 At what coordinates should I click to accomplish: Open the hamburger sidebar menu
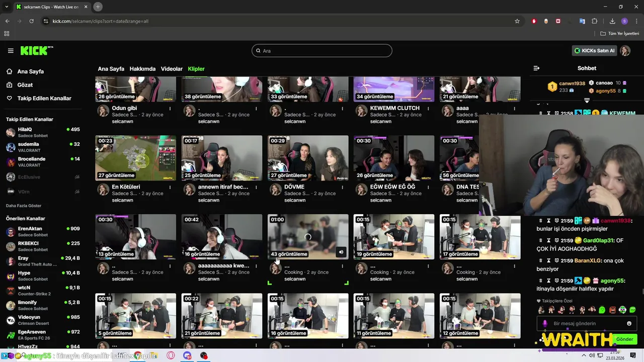coord(11,51)
